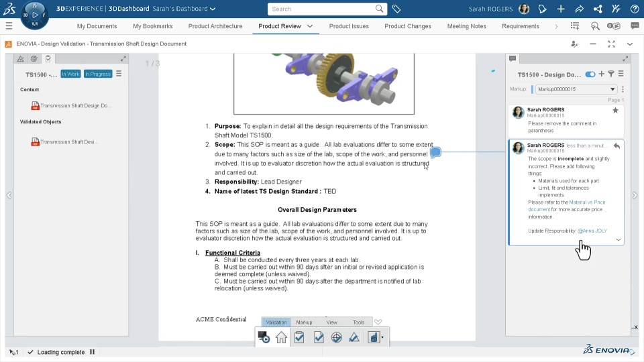
Task: Pause loading with status bar pause icon
Action: [93, 352]
